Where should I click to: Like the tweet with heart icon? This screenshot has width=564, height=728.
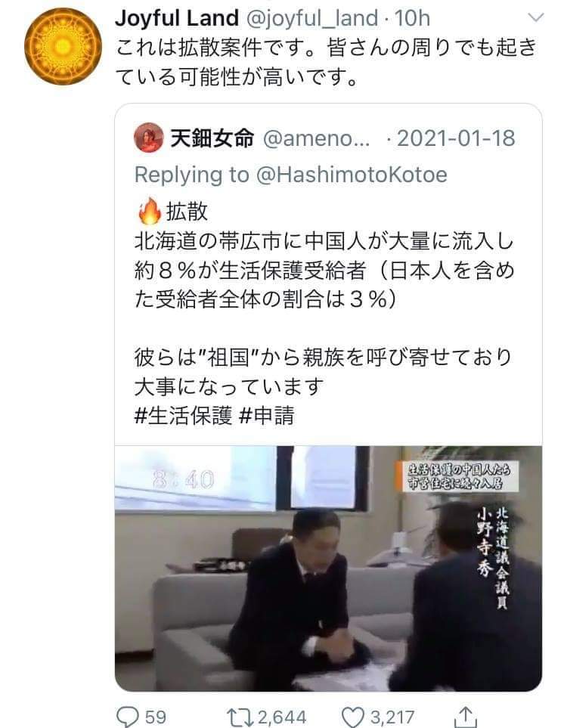pos(353,717)
